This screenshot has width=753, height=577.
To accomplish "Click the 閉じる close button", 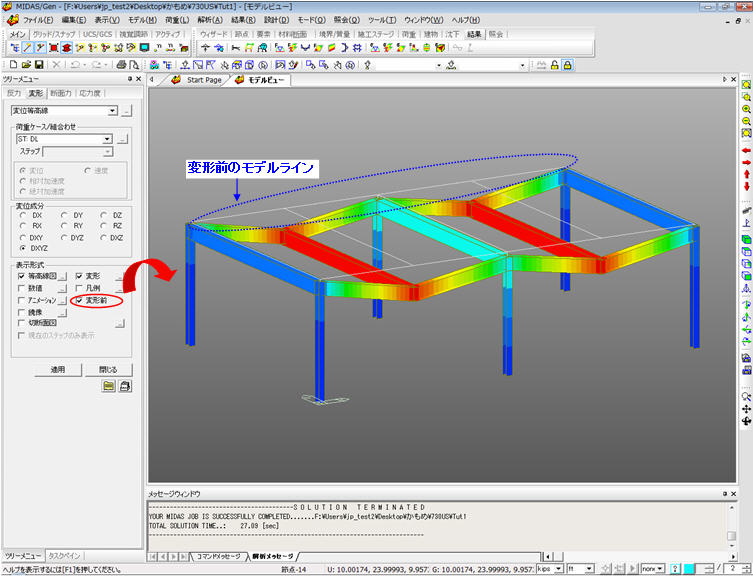I will pyautogui.click(x=108, y=370).
